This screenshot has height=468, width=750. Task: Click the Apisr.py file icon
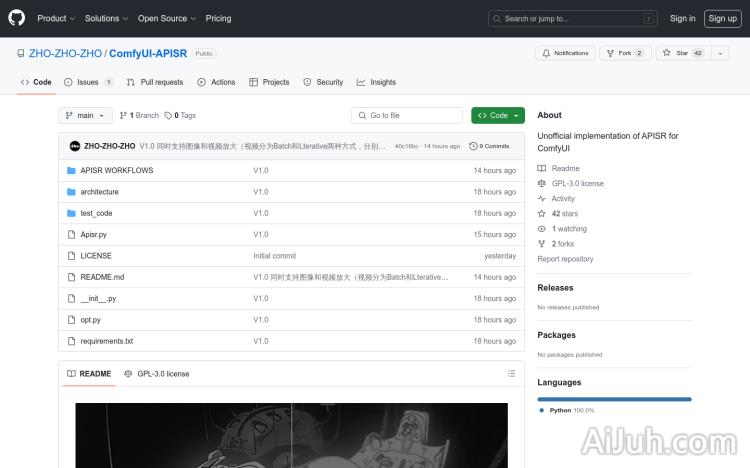point(71,234)
